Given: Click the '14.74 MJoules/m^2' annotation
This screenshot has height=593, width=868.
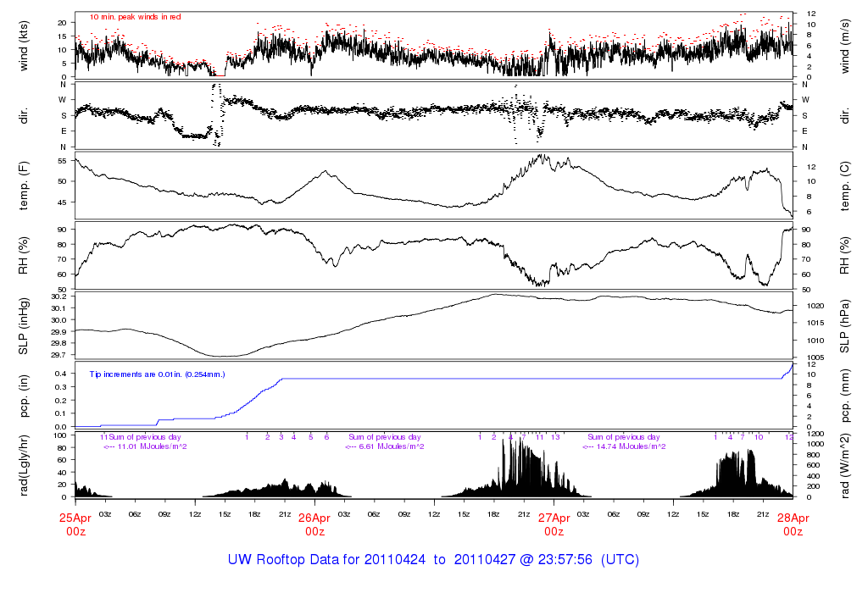Looking at the screenshot, I should (631, 446).
